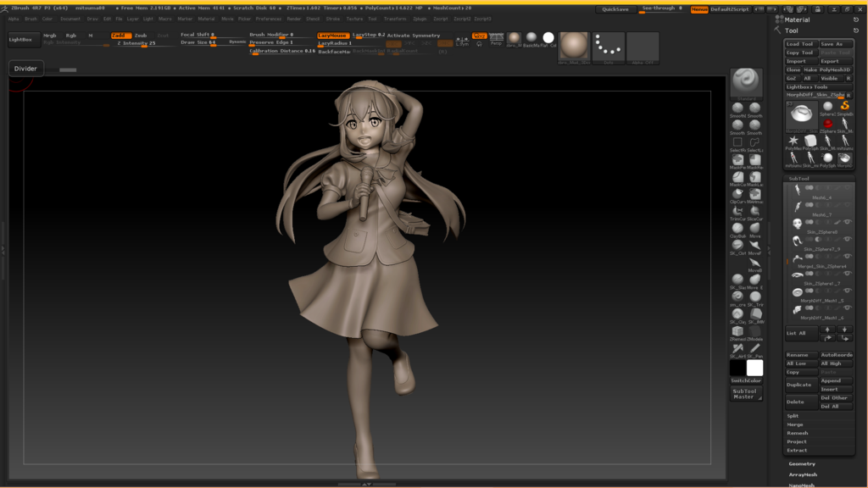Viewport: 868px width, 488px height.
Task: Click the QuickSave button
Action: tap(615, 9)
